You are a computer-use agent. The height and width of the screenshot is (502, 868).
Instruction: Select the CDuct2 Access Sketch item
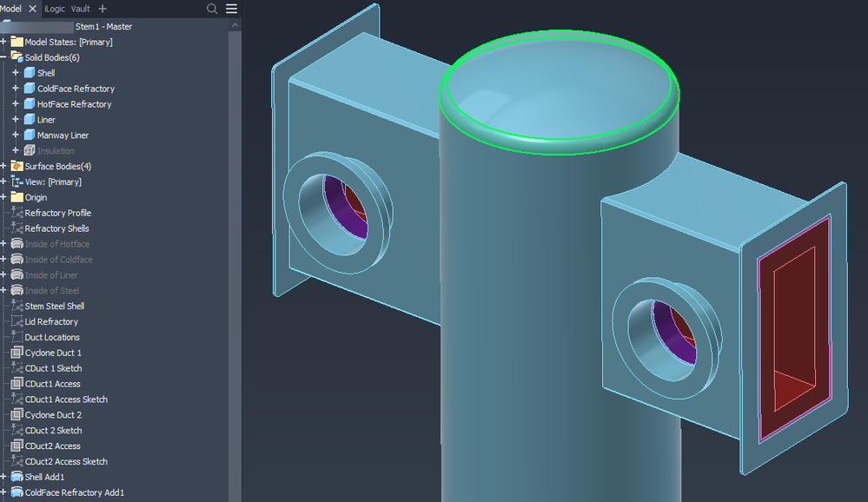point(66,461)
